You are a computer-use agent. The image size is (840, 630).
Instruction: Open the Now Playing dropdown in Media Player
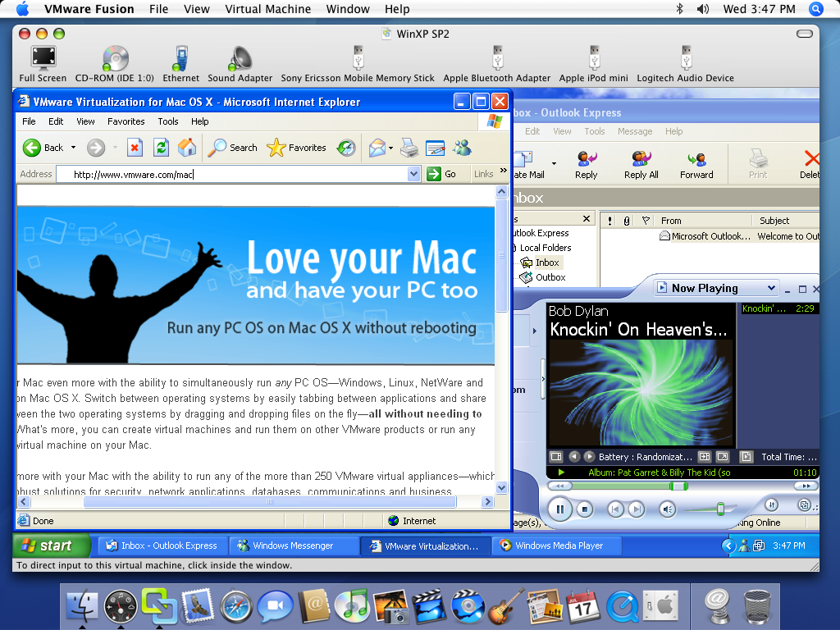pyautogui.click(x=771, y=288)
